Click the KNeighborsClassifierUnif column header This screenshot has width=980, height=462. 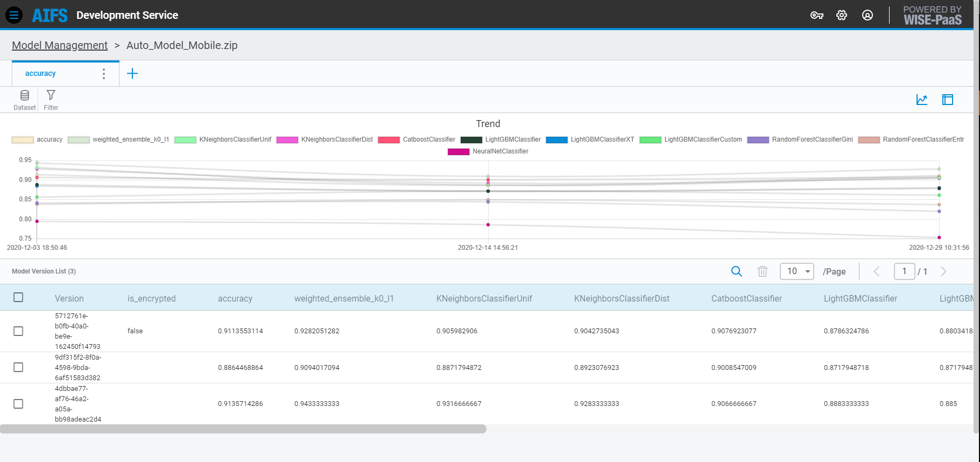coord(484,298)
